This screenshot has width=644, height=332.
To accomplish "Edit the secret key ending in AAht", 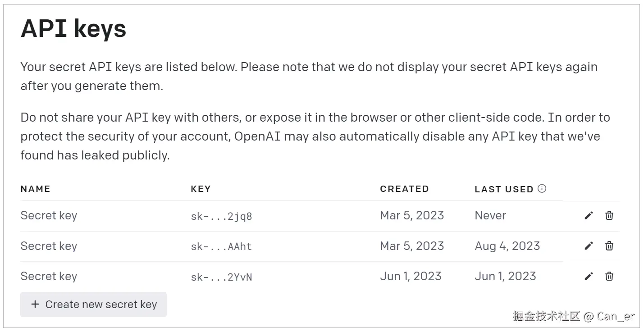I will 589,246.
